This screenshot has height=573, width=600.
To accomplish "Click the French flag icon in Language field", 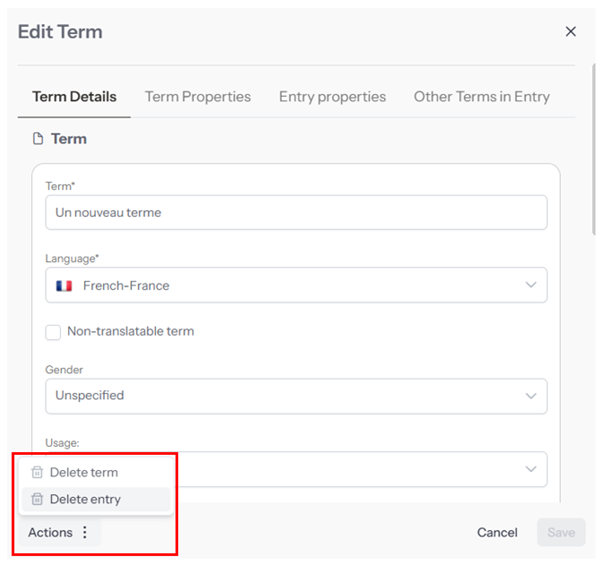I will [x=64, y=286].
